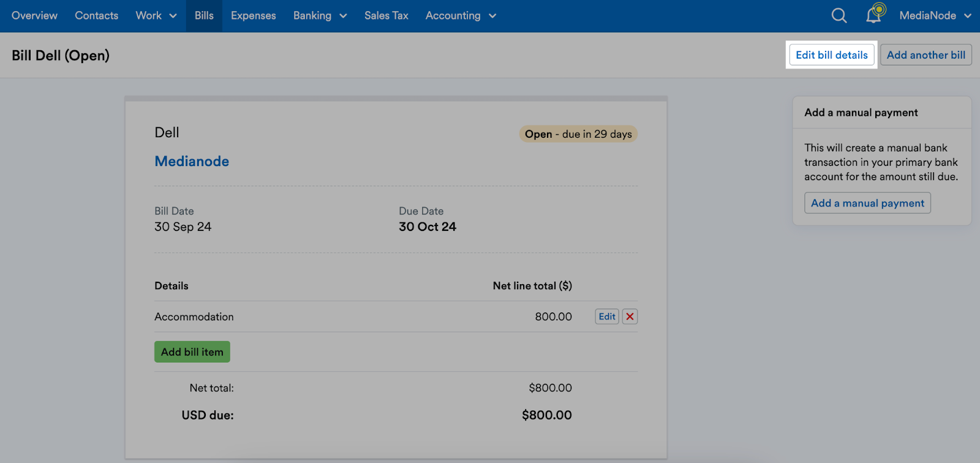This screenshot has width=980, height=463.
Task: Click the Accommodation item name
Action: coord(194,317)
